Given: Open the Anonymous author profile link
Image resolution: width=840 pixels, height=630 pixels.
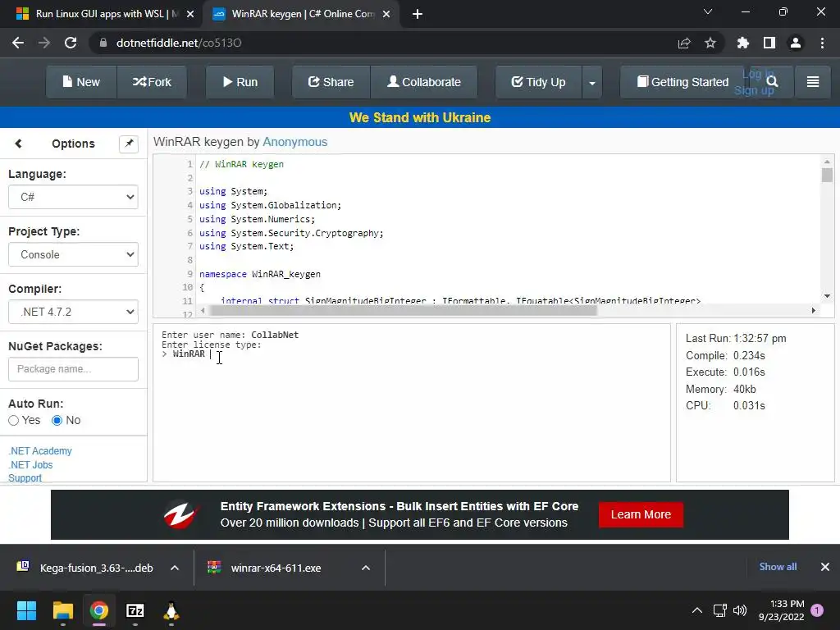Looking at the screenshot, I should click(x=294, y=142).
